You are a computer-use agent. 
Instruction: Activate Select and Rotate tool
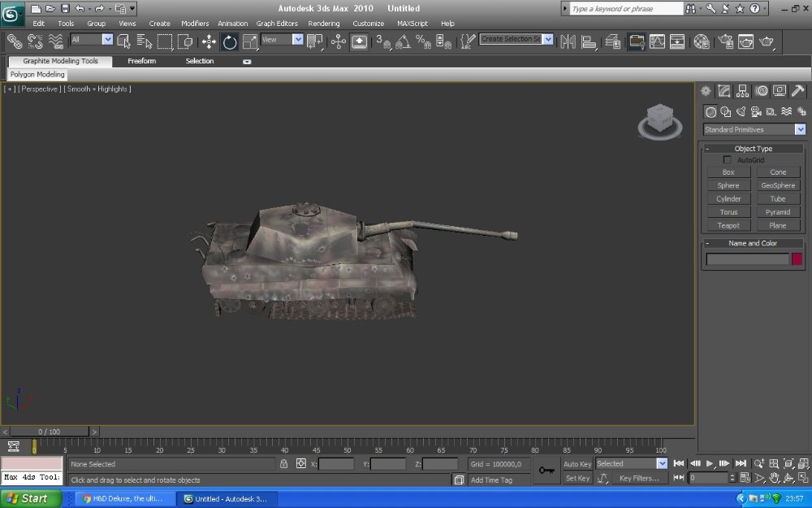[x=230, y=41]
